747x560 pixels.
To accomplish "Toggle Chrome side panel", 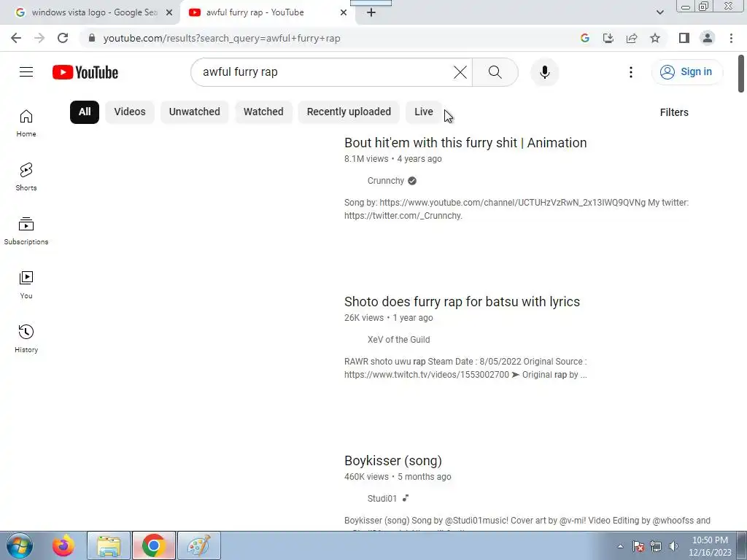I will (x=684, y=38).
